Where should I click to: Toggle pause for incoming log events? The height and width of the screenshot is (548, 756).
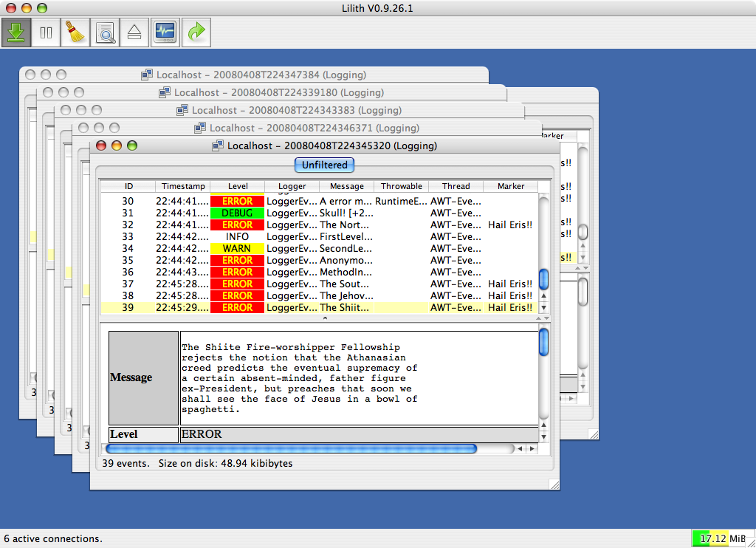tap(45, 32)
